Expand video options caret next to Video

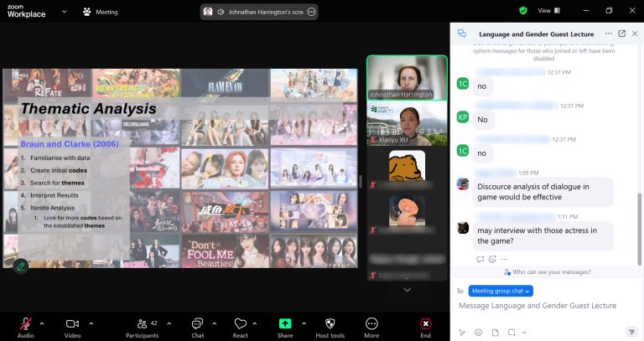(x=91, y=323)
